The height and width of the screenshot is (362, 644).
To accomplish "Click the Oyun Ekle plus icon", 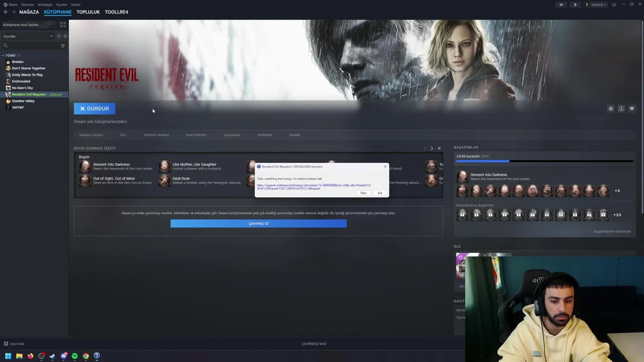I will [6, 344].
